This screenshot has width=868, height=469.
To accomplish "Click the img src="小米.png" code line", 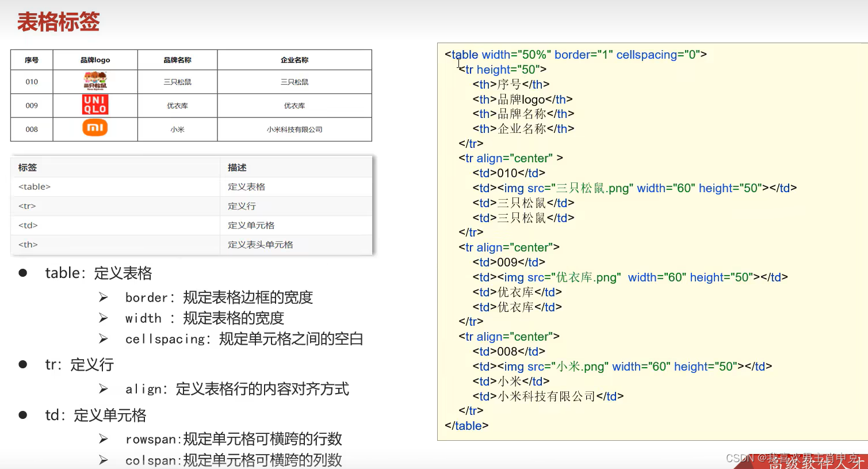I will click(622, 367).
